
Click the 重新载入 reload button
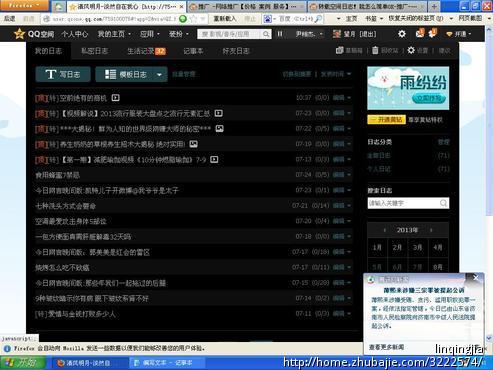[224, 19]
